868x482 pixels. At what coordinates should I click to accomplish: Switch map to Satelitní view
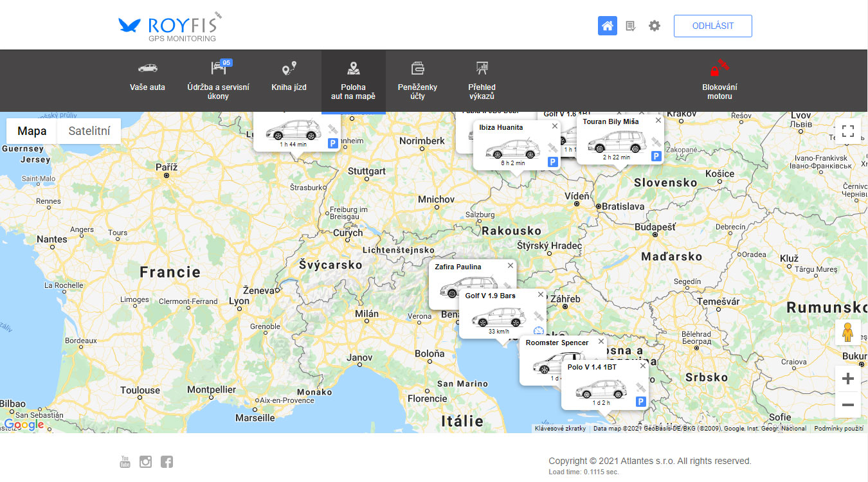(x=89, y=131)
